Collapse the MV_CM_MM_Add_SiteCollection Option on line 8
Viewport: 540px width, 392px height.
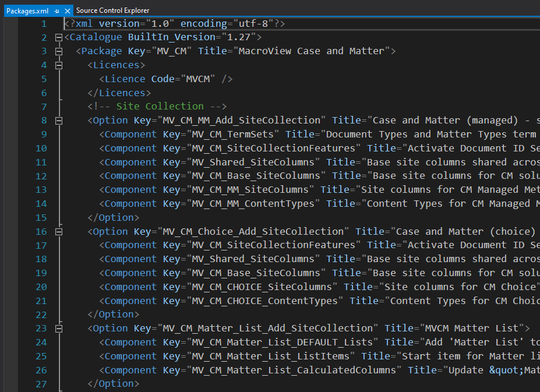(x=59, y=120)
